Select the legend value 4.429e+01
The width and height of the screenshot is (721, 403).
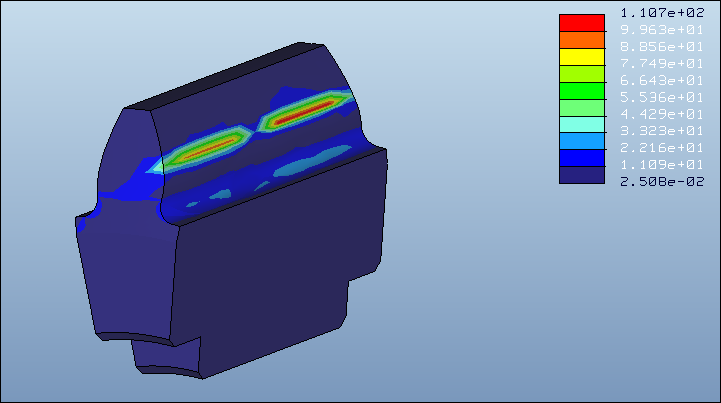tap(662, 114)
